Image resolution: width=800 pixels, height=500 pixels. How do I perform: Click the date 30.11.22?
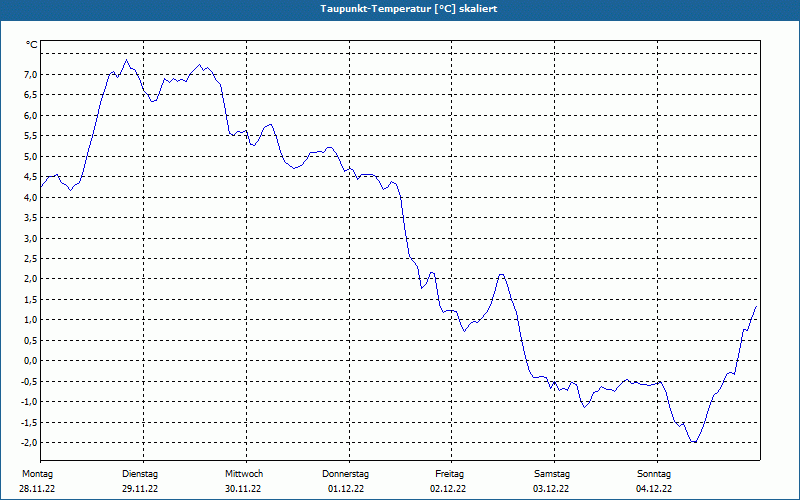243,489
